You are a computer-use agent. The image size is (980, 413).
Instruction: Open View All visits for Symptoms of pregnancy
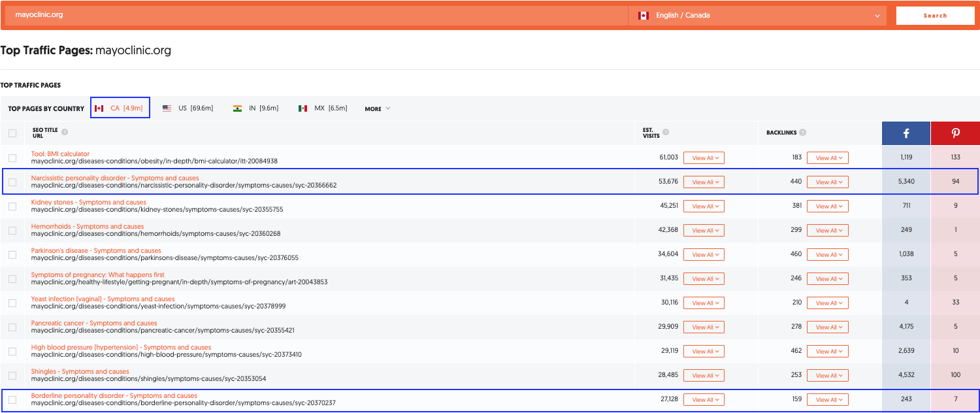[x=704, y=278]
